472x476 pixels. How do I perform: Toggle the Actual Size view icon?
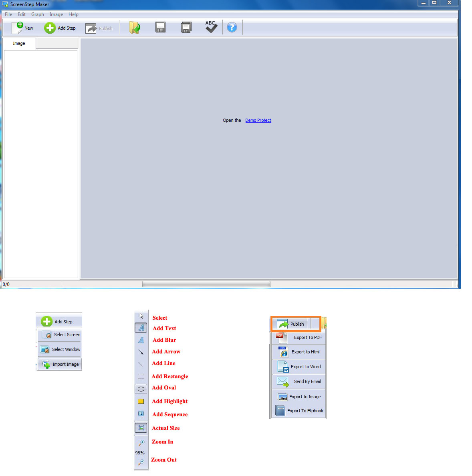(141, 428)
